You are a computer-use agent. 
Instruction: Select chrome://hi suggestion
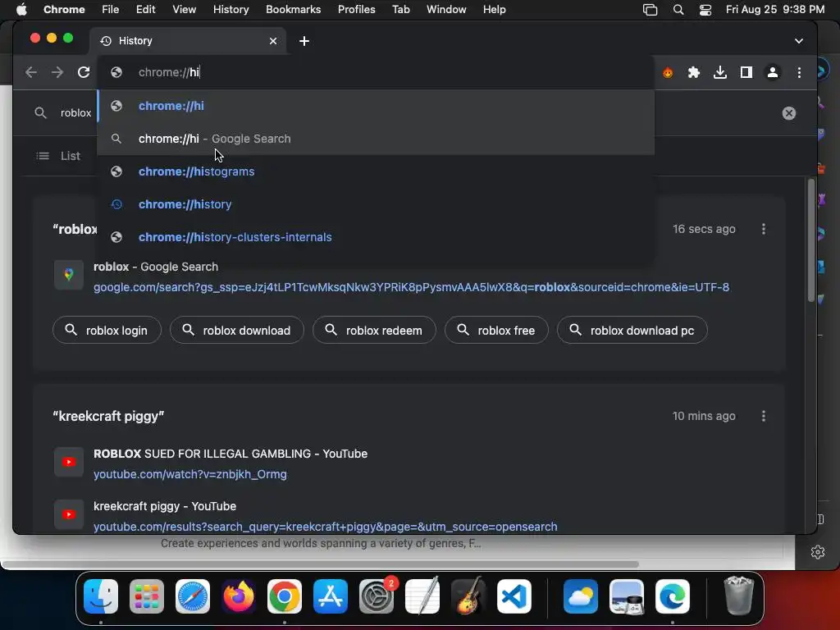(x=376, y=106)
